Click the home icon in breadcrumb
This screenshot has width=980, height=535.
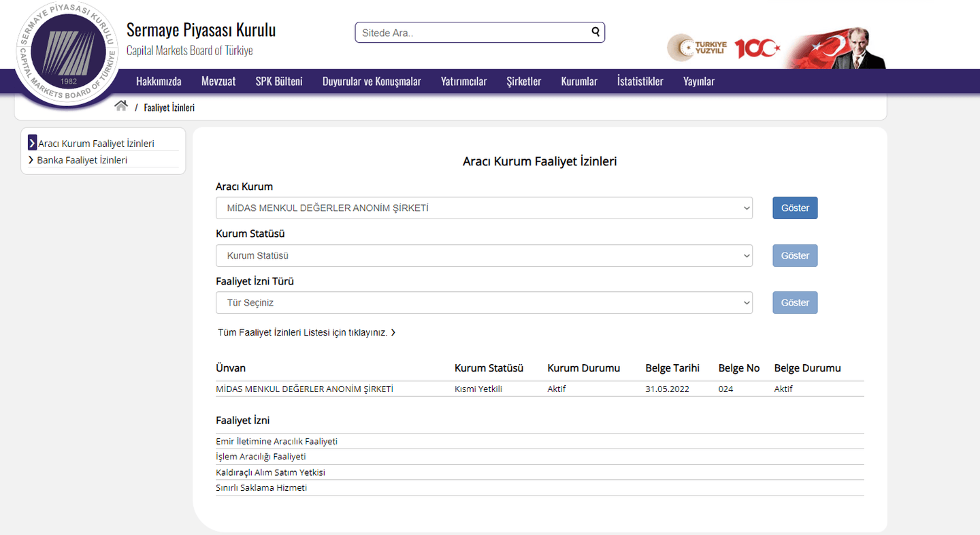point(121,106)
